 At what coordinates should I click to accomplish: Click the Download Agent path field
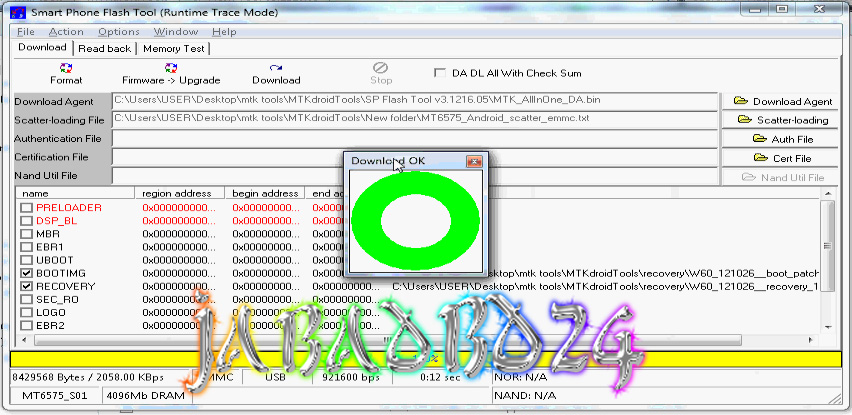pyautogui.click(x=415, y=101)
